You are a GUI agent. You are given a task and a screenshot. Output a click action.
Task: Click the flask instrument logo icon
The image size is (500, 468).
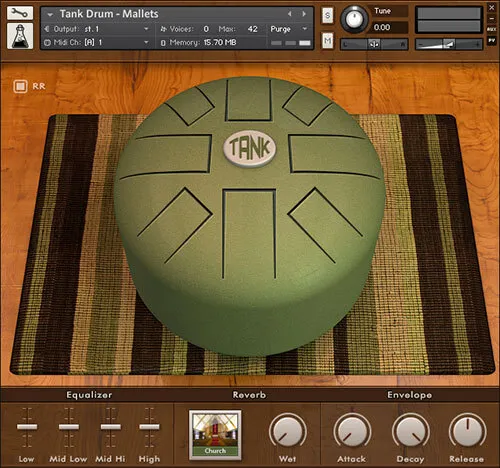point(20,36)
